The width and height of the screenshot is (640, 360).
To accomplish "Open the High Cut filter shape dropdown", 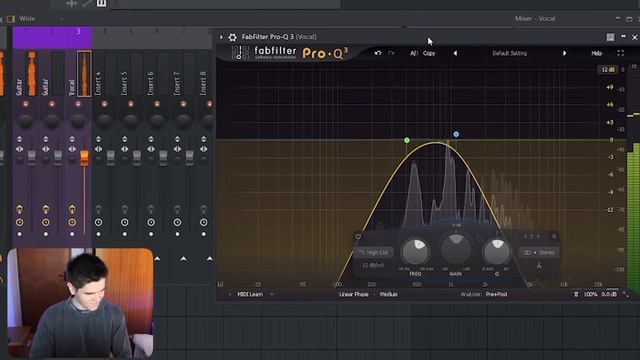I will (373, 253).
